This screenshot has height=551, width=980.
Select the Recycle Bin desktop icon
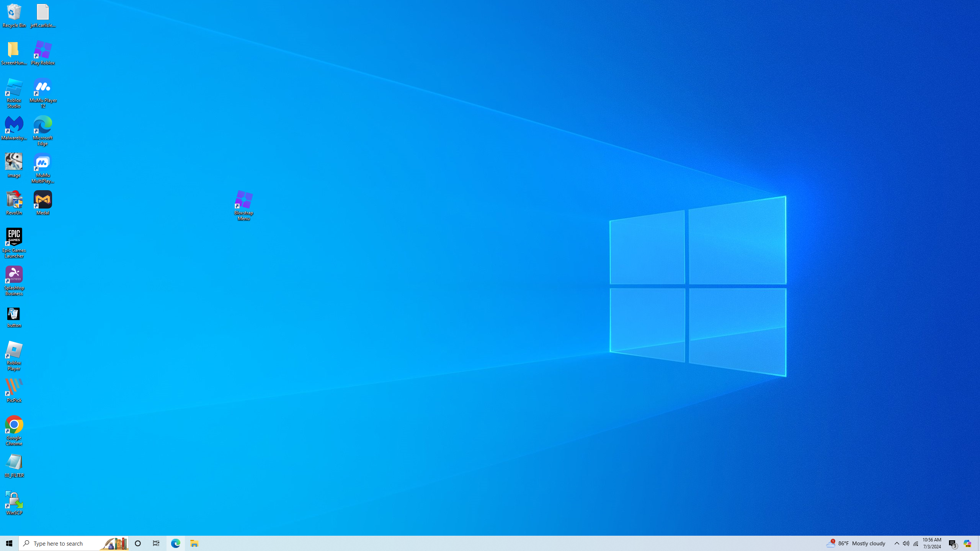[x=14, y=15]
